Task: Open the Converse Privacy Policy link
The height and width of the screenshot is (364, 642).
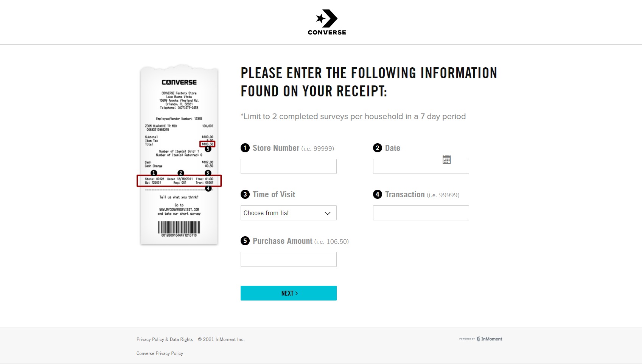Action: (160, 353)
